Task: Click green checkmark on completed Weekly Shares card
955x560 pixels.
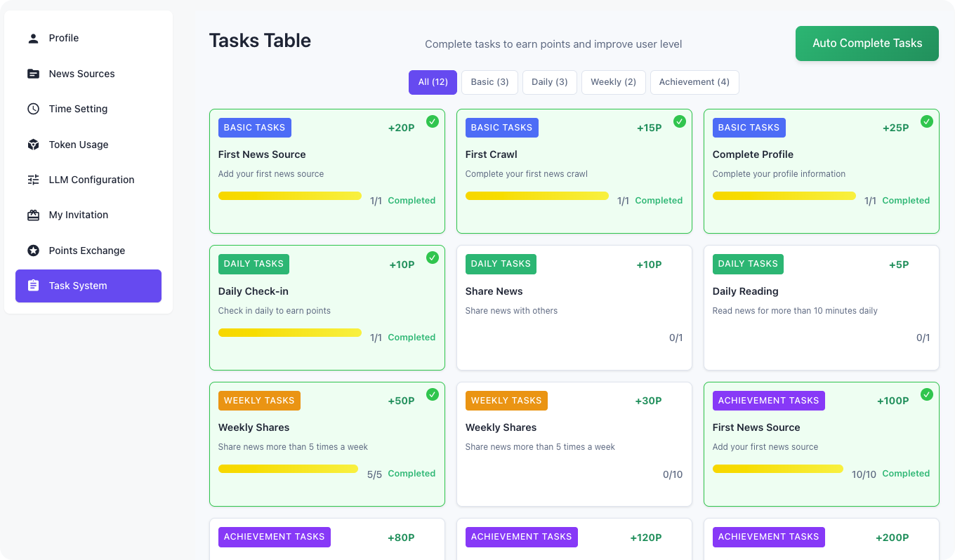Action: (433, 394)
